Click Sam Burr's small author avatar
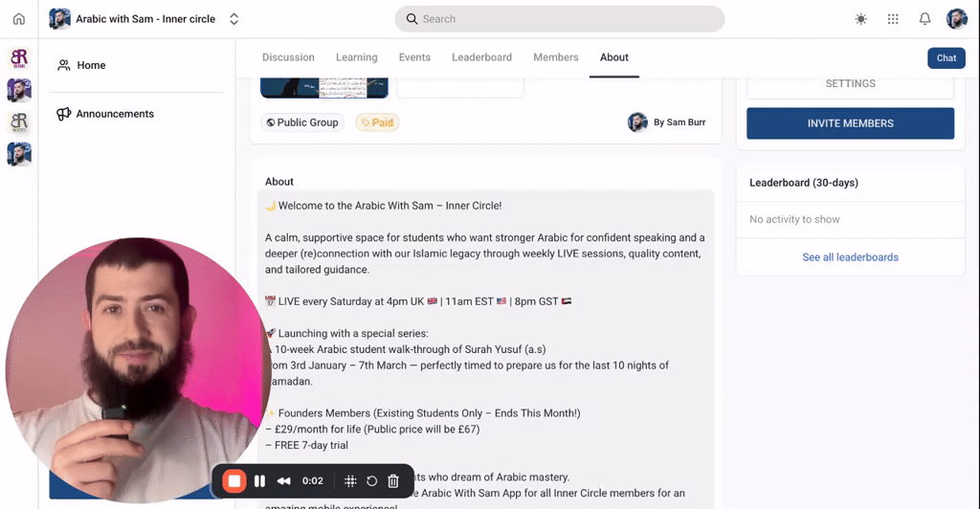The height and width of the screenshot is (509, 980). (637, 122)
